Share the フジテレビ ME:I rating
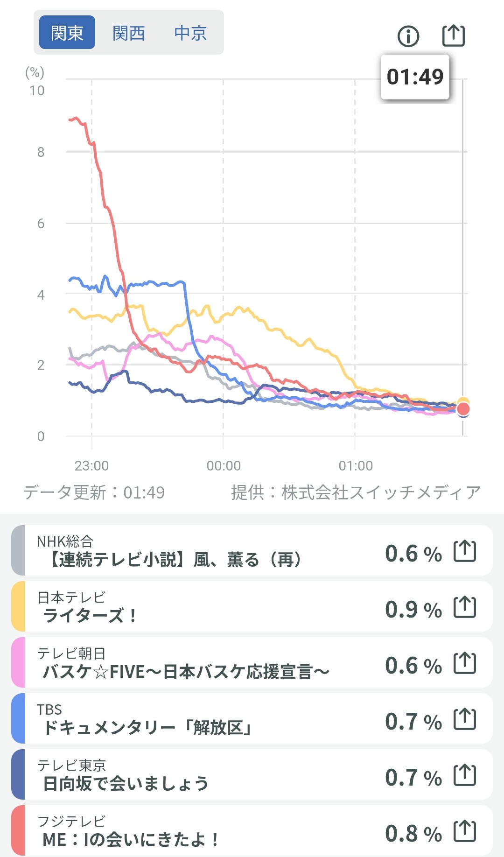Screen dimensions: 504x857 (x=465, y=831)
